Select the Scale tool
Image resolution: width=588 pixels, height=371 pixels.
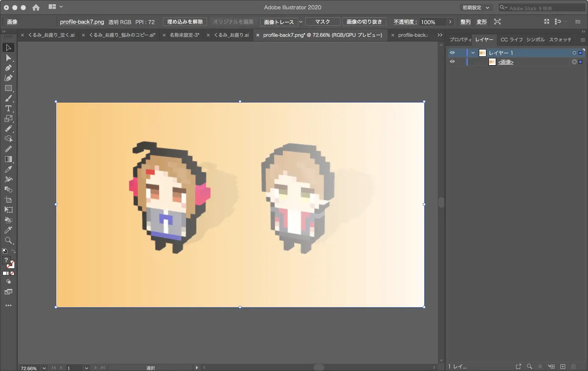(8, 118)
